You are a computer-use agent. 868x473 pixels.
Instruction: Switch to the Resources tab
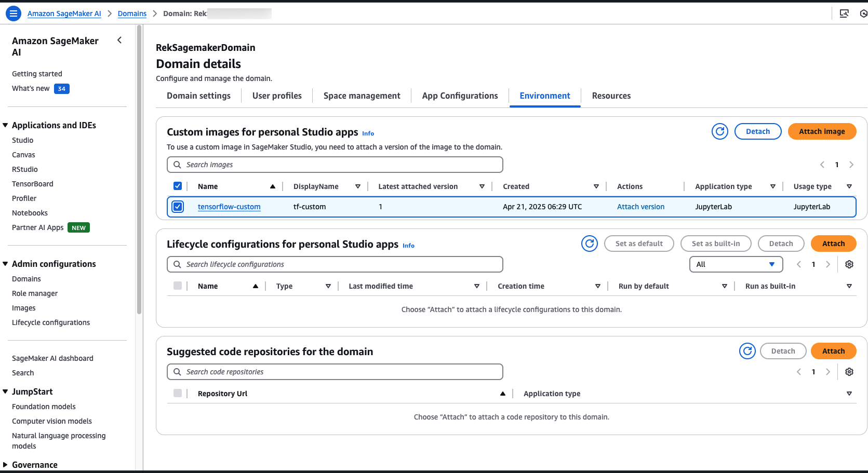611,96
